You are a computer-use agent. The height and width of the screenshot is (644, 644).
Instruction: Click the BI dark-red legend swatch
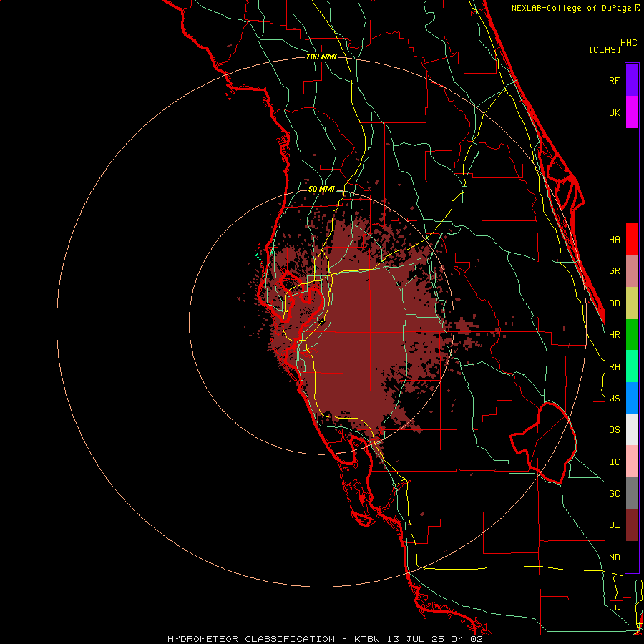tap(632, 525)
